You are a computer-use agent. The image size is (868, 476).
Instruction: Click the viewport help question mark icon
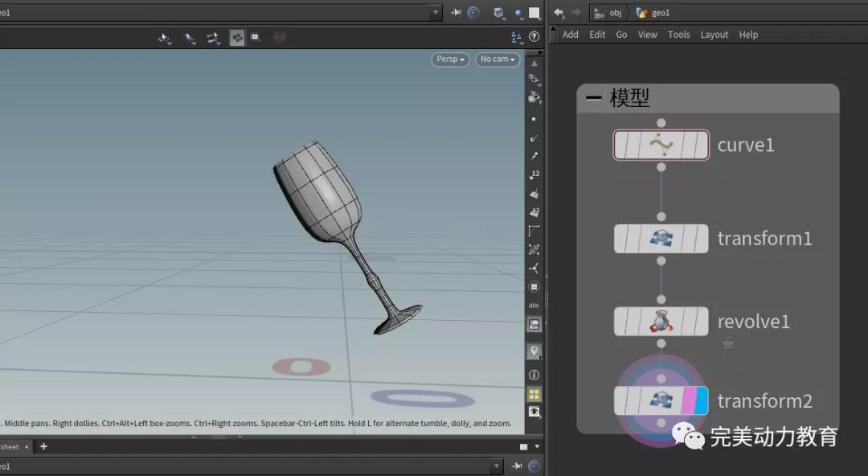tap(534, 37)
